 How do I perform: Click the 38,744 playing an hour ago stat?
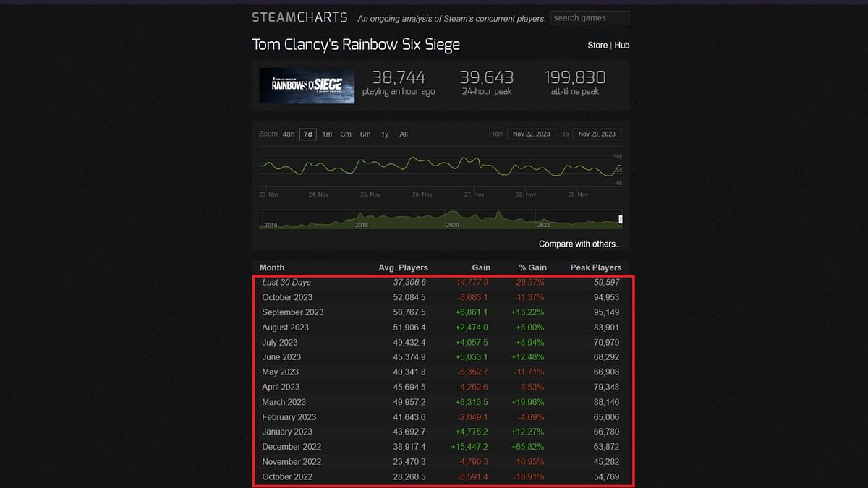coord(399,82)
